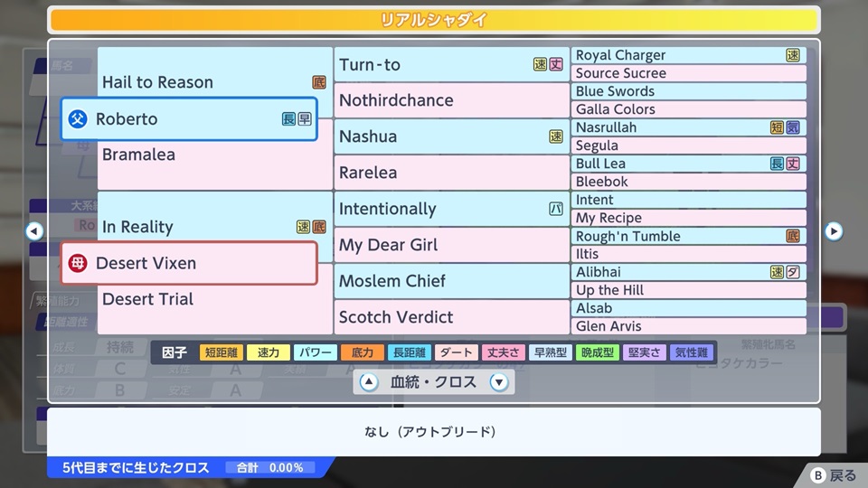Click up arrow beside 血統・クロス
Screen dimensions: 868x488
[369, 381]
